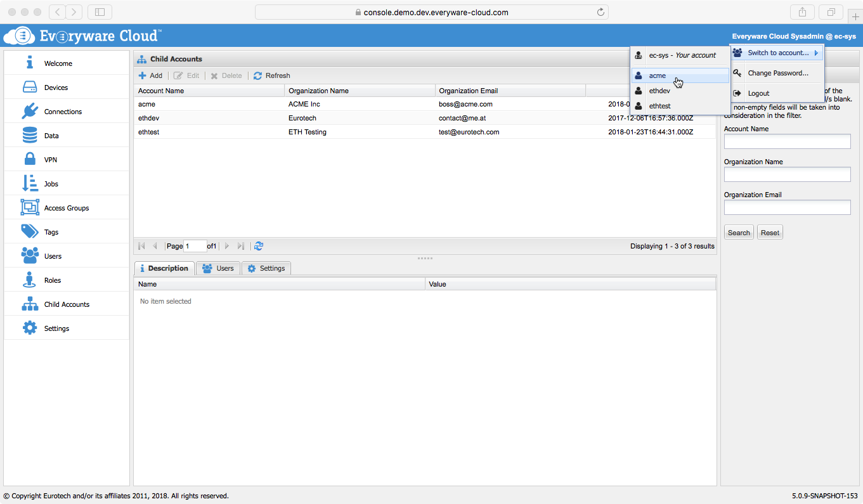
Task: Open user menu Everyware Cloud Sysadmin
Action: pos(794,37)
